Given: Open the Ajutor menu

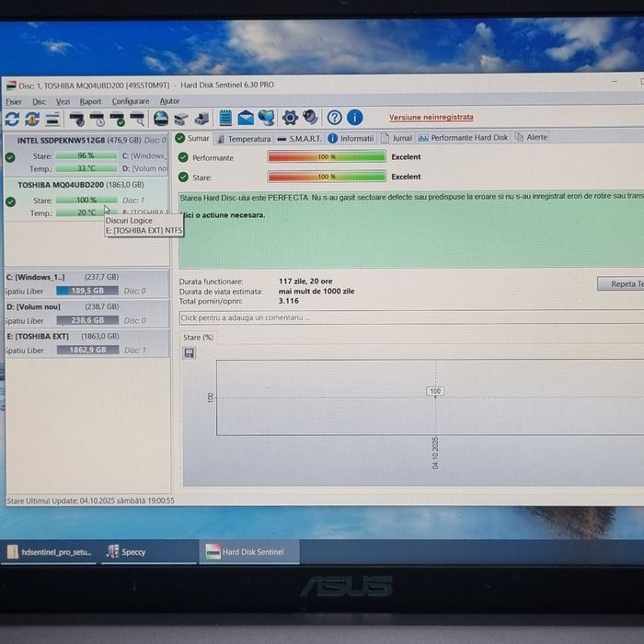Looking at the screenshot, I should (x=169, y=101).
